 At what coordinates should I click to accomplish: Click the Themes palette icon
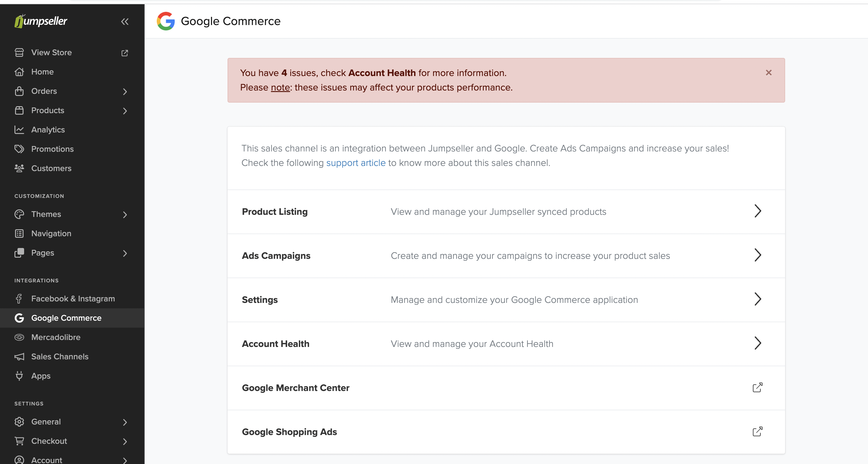[19, 214]
